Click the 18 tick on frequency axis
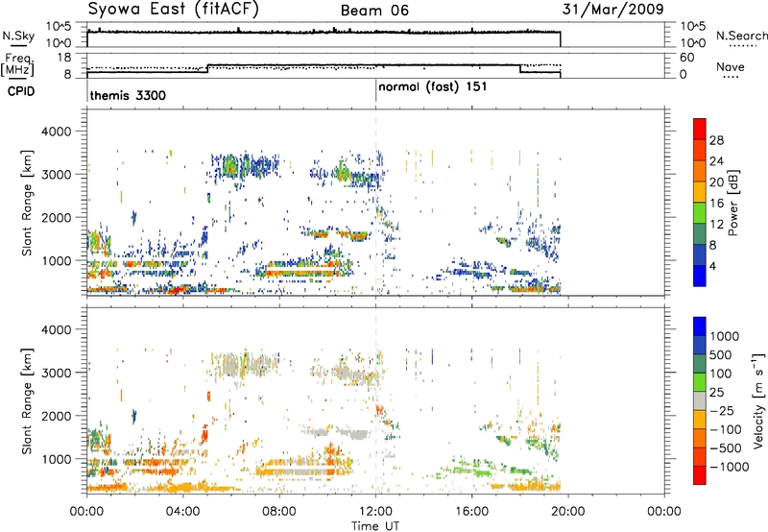The width and height of the screenshot is (768, 532). pos(63,58)
